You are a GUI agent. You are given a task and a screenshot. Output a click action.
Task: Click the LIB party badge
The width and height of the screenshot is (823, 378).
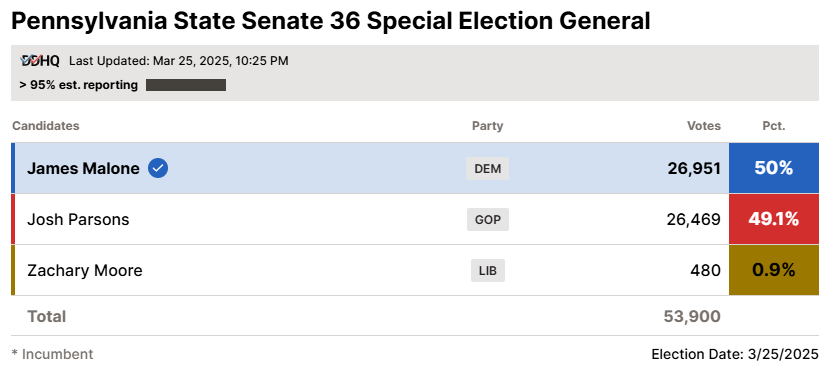(x=488, y=271)
